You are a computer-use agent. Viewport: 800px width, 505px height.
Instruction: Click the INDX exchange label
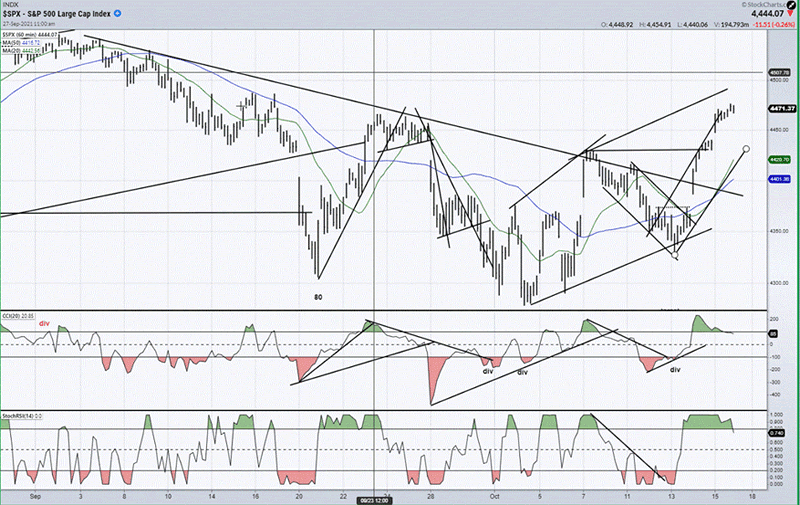tap(10, 5)
